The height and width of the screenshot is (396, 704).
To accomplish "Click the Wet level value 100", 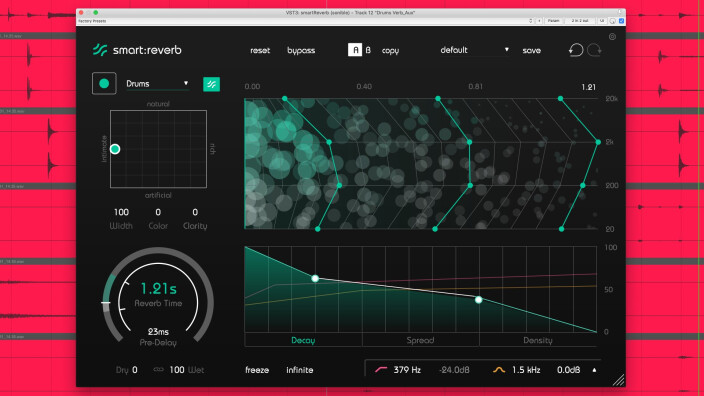I will 177,370.
